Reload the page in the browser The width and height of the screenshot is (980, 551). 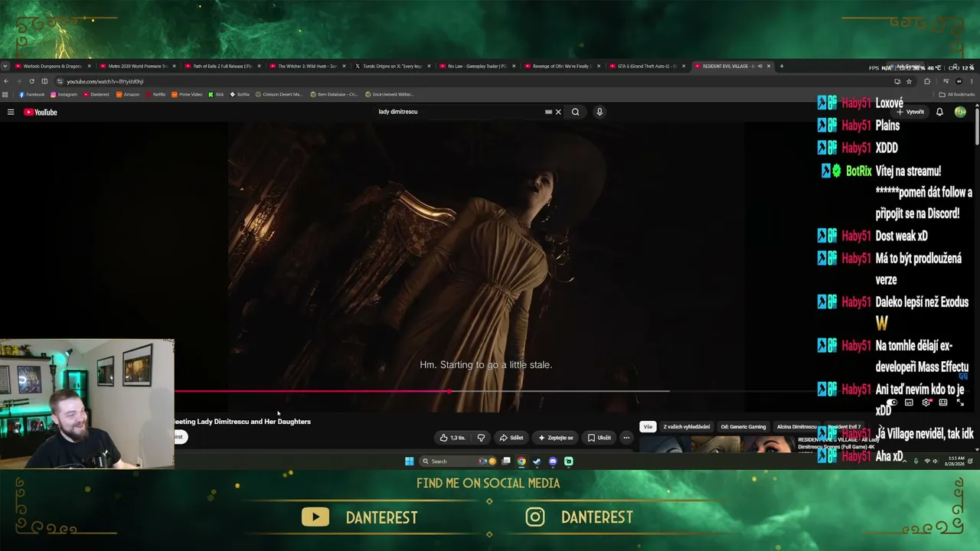[x=31, y=81]
